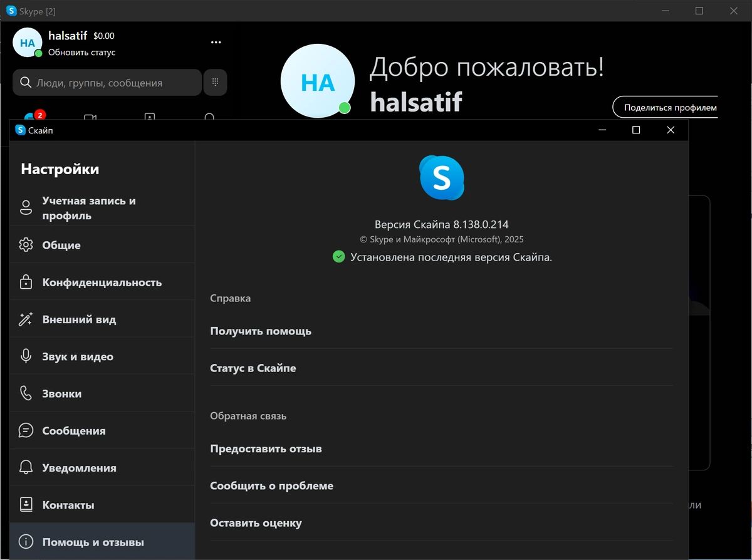Image resolution: width=752 pixels, height=560 pixels.
Task: Click the magic wand icon for 'Внешний вид'
Action: (26, 319)
